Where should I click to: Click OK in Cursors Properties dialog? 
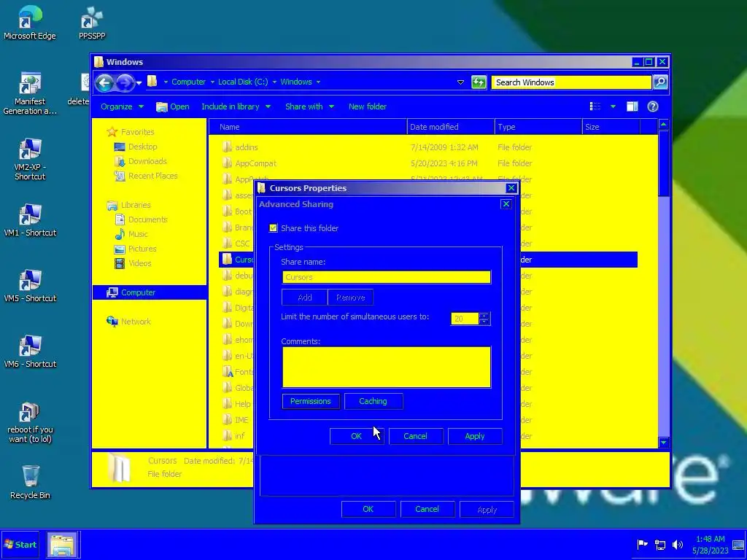368,509
